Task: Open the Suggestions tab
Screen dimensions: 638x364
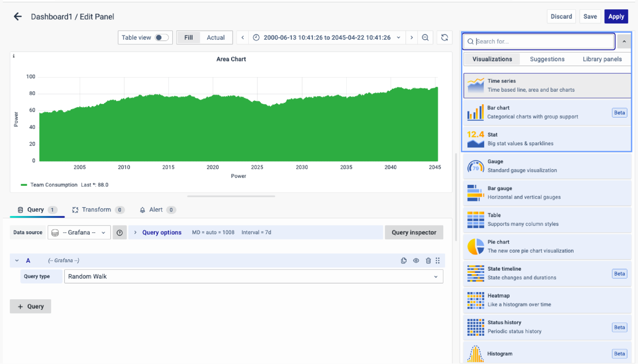Action: (547, 59)
